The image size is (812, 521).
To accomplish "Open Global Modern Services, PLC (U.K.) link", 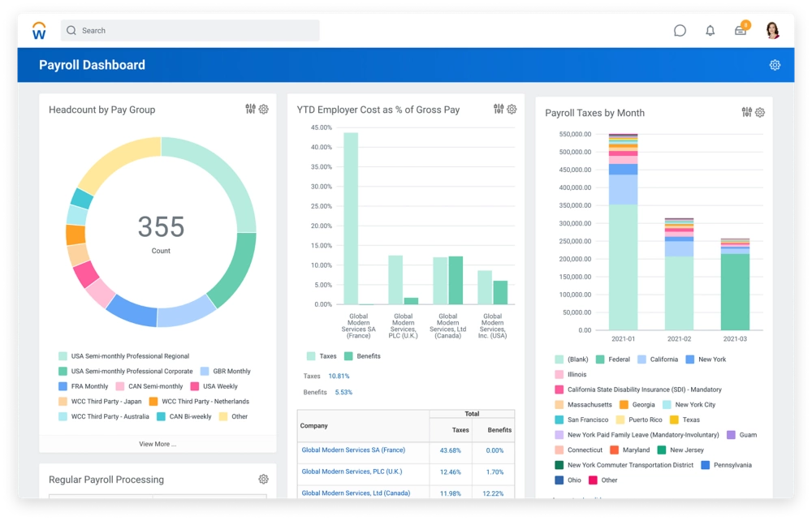I will (352, 471).
